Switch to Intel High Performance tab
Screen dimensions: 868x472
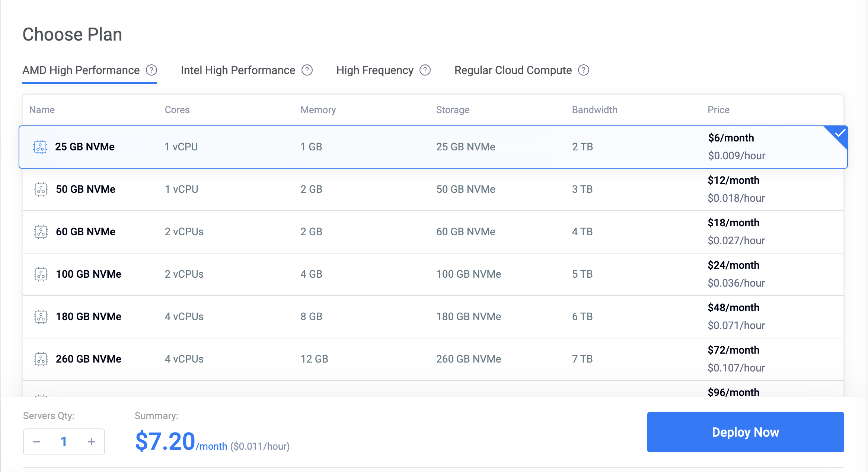(238, 70)
